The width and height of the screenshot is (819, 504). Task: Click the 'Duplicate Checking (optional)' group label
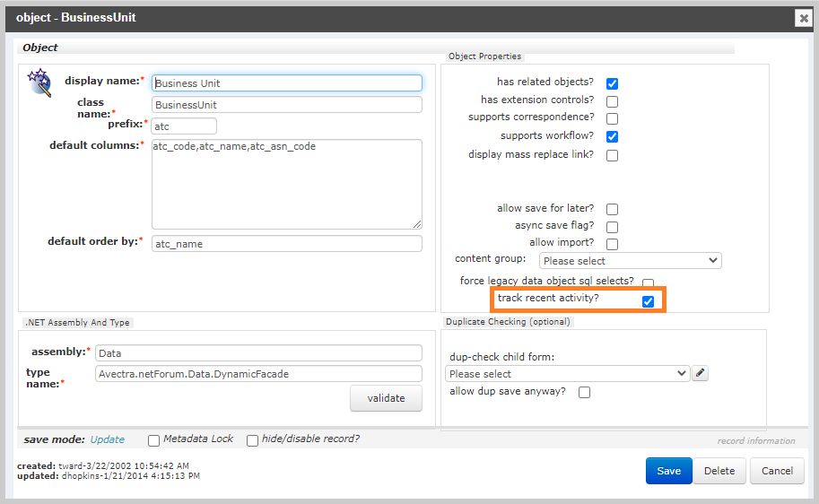coord(508,322)
